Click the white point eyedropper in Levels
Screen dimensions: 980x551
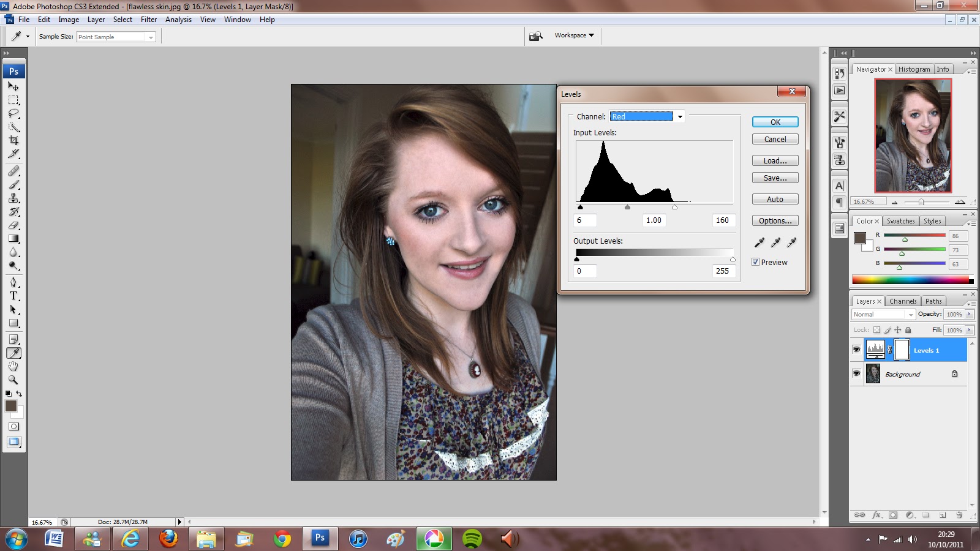pos(791,242)
